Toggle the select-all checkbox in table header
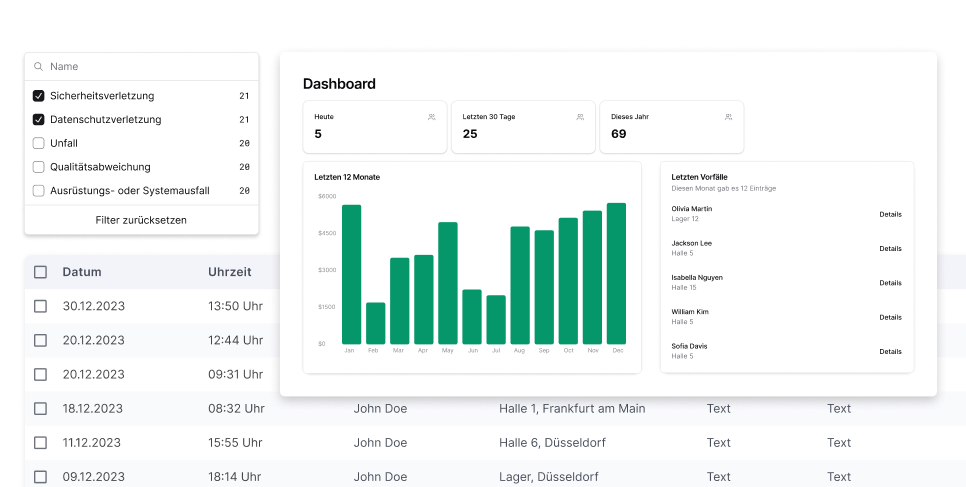The height and width of the screenshot is (487, 966). point(40,272)
